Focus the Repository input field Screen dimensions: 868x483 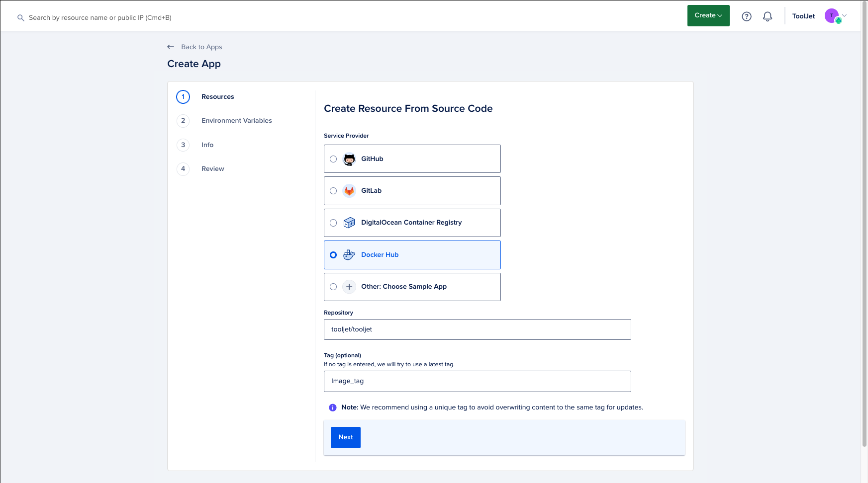click(x=477, y=329)
